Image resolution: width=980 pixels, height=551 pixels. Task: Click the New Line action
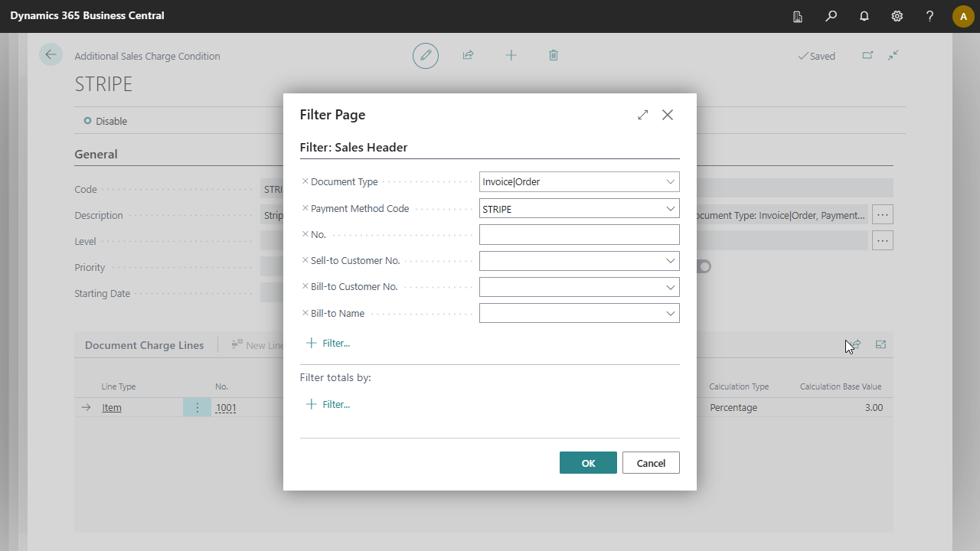258,345
